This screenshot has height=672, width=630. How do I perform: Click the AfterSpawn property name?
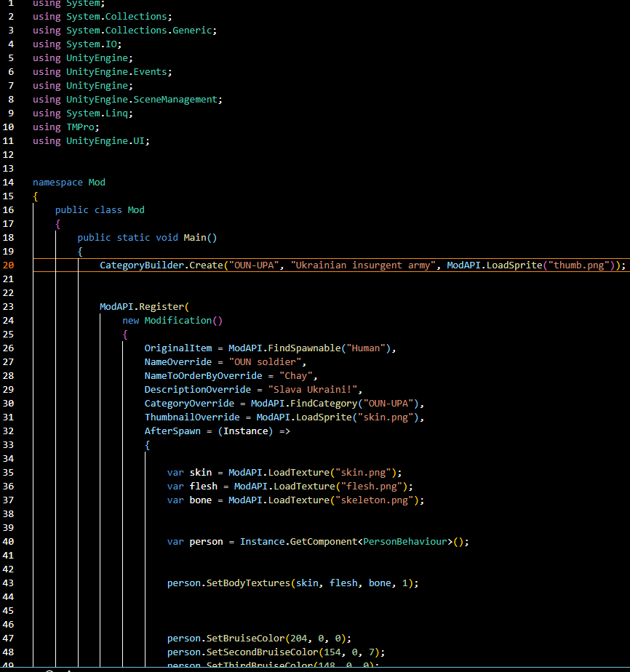(172, 431)
